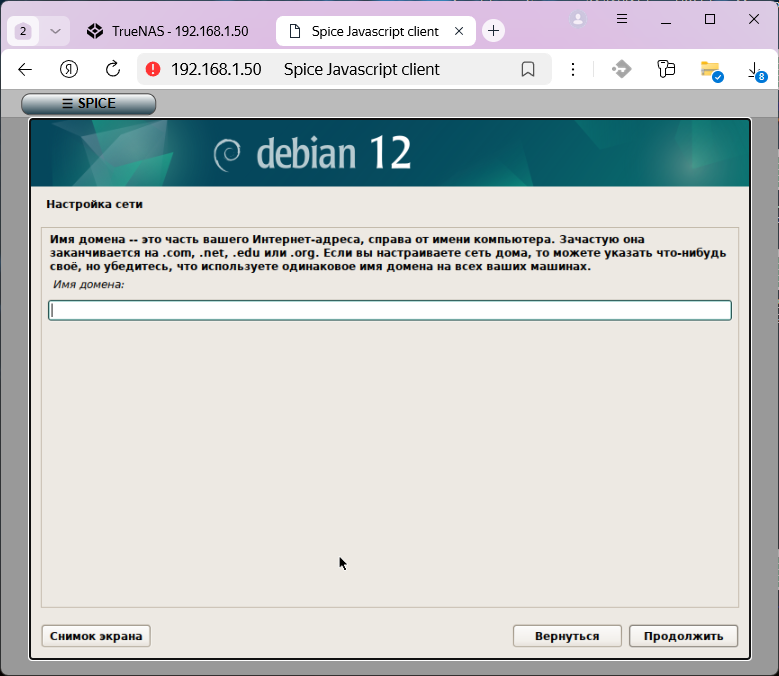Open the browser hamburger menu
Image resolution: width=779 pixels, height=676 pixels.
(622, 19)
